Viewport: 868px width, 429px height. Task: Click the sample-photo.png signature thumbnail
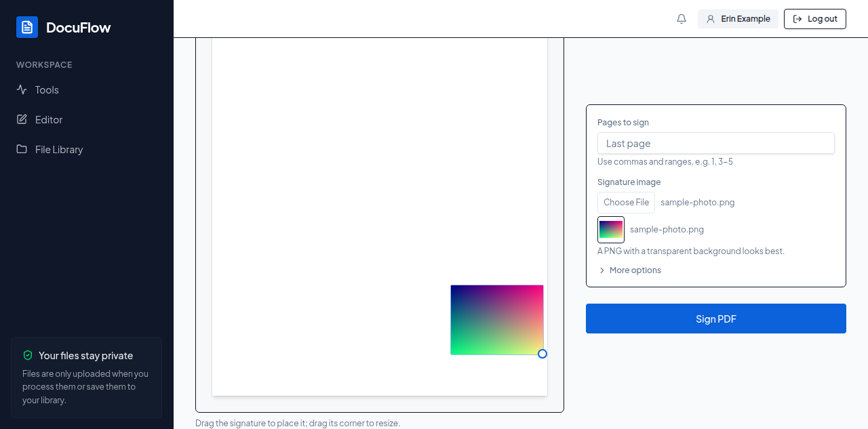click(611, 230)
